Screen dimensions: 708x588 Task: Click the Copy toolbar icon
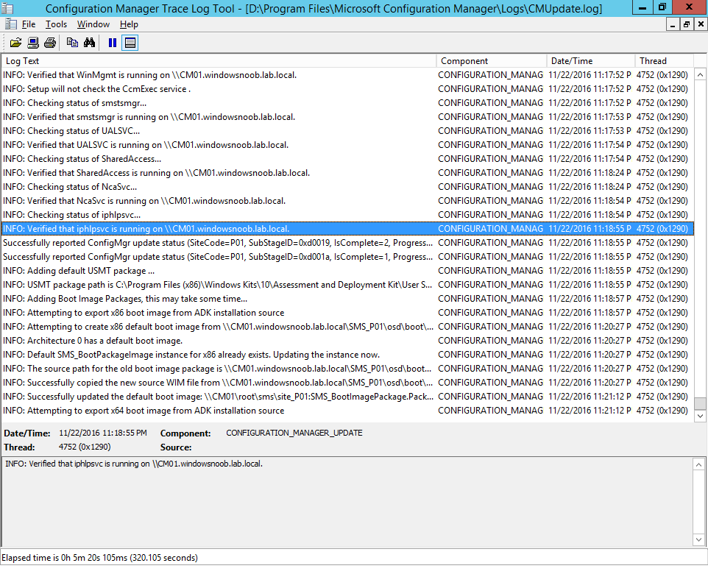point(72,43)
